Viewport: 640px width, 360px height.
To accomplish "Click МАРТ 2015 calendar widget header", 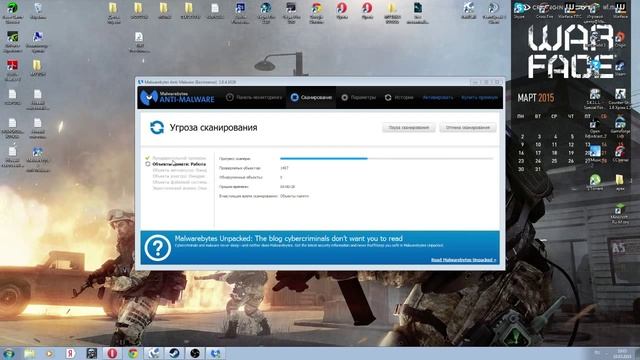I will (536, 98).
